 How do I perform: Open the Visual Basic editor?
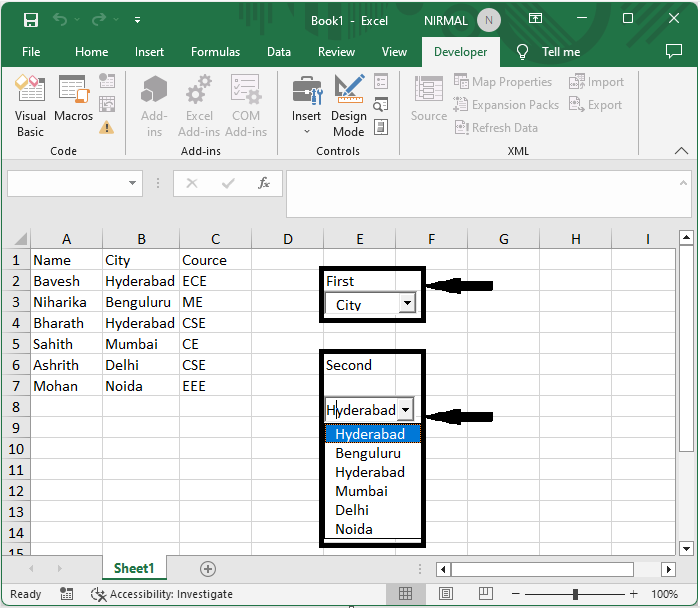[x=30, y=106]
